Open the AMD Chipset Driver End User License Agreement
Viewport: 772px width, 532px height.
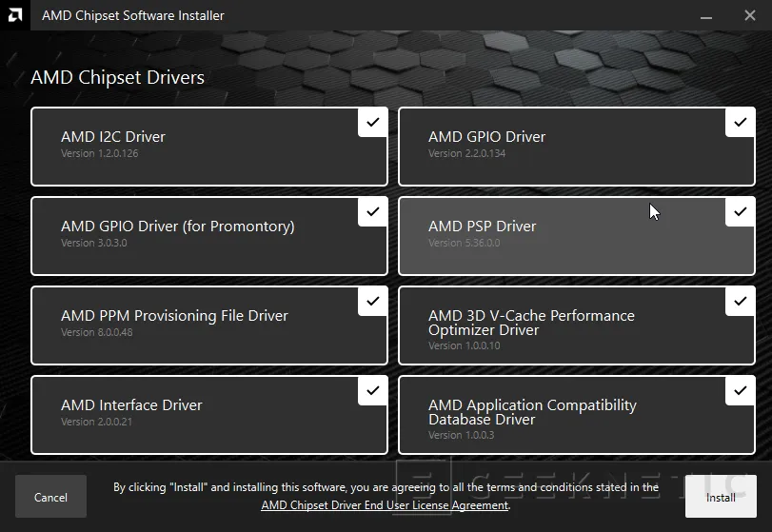tap(385, 505)
